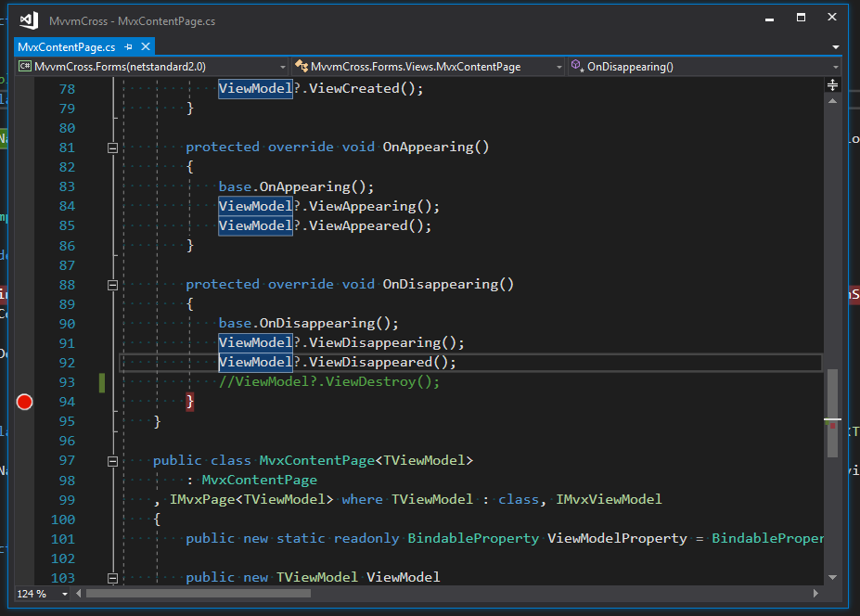Click the ViewAppeared() call

click(370, 226)
